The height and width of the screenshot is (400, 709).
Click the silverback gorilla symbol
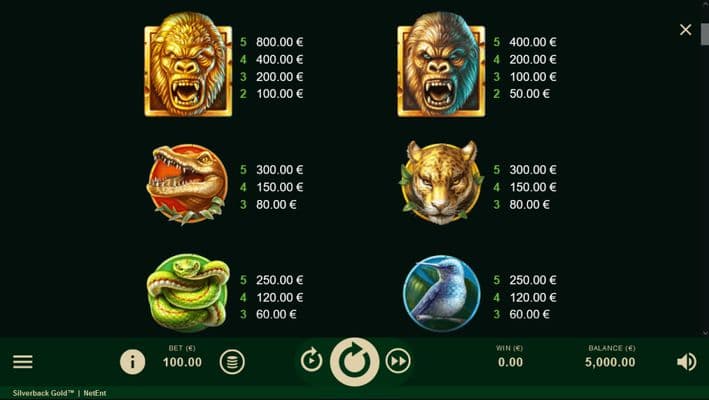pyautogui.click(x=441, y=64)
